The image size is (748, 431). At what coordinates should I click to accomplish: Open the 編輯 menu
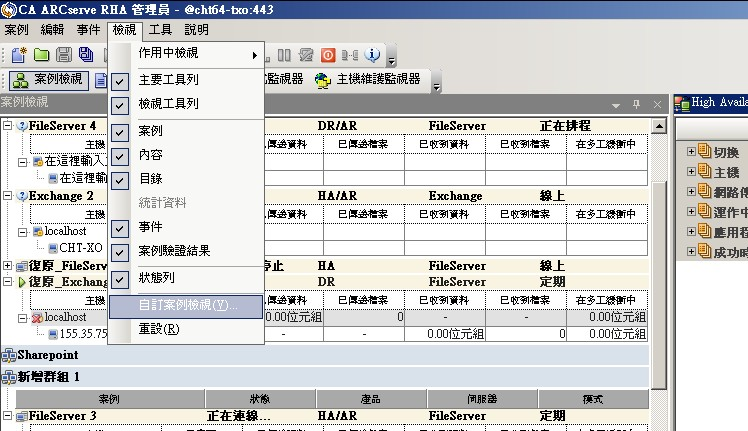coord(52,30)
